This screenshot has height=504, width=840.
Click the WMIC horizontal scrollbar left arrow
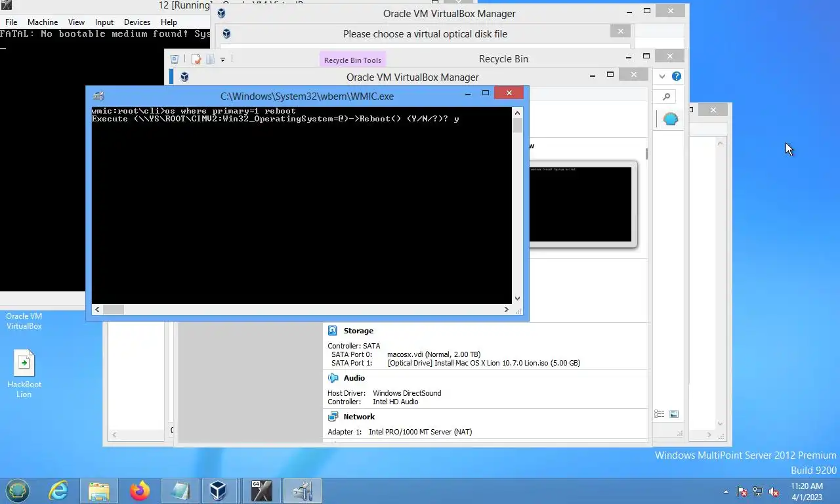pos(97,309)
